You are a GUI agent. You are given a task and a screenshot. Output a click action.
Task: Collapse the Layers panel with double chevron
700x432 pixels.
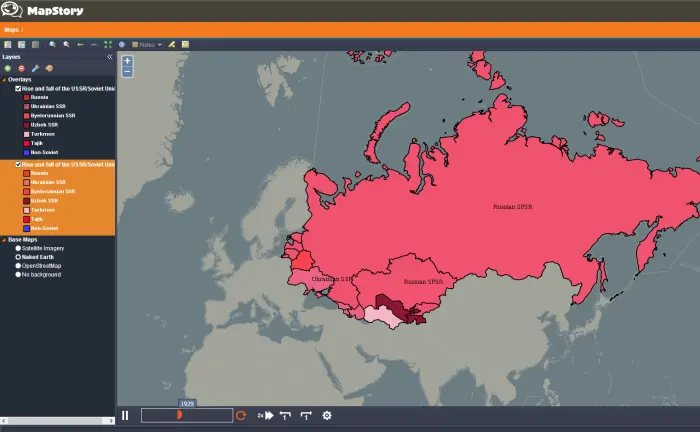(x=109, y=57)
